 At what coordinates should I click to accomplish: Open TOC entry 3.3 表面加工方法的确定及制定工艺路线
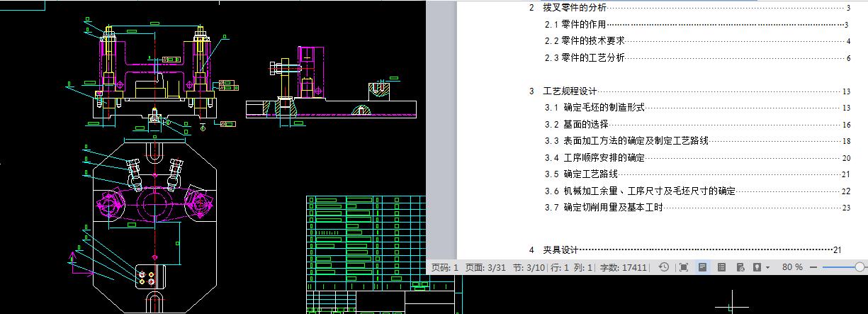(697, 141)
